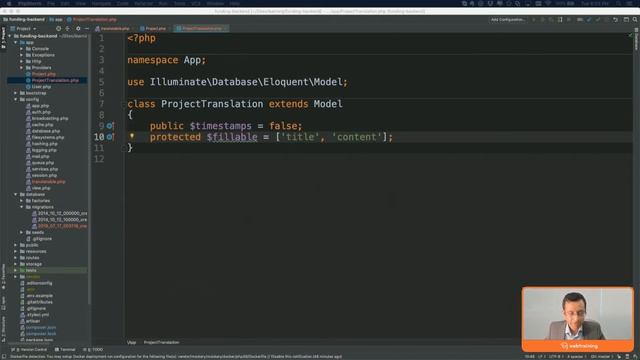Open the Navigate menu
The image size is (640, 360).
101,3
